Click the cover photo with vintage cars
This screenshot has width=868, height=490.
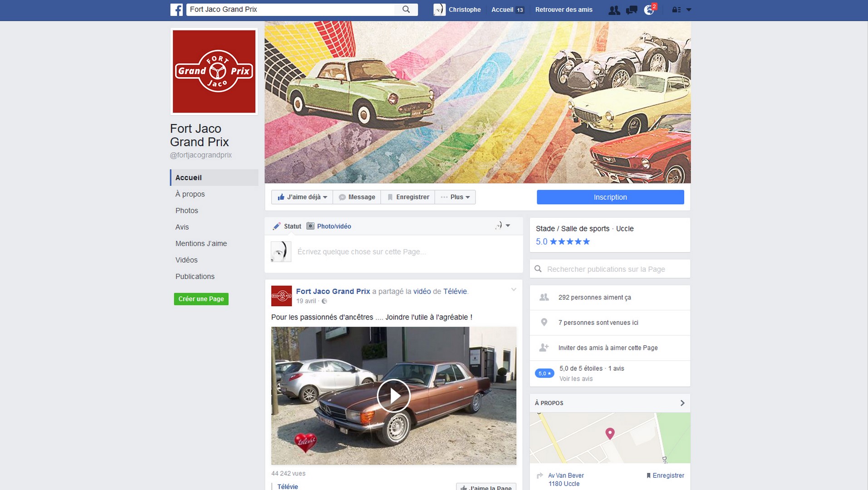point(477,102)
